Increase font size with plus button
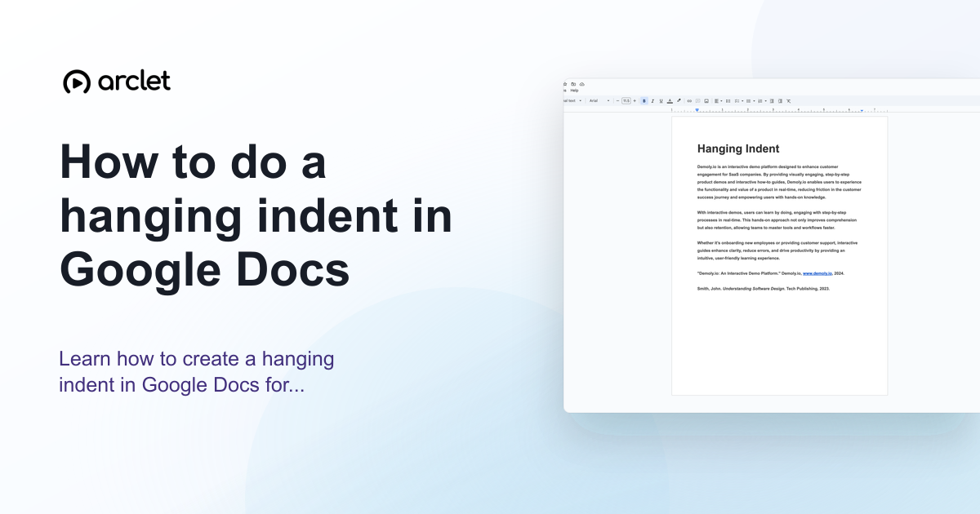 (x=635, y=100)
